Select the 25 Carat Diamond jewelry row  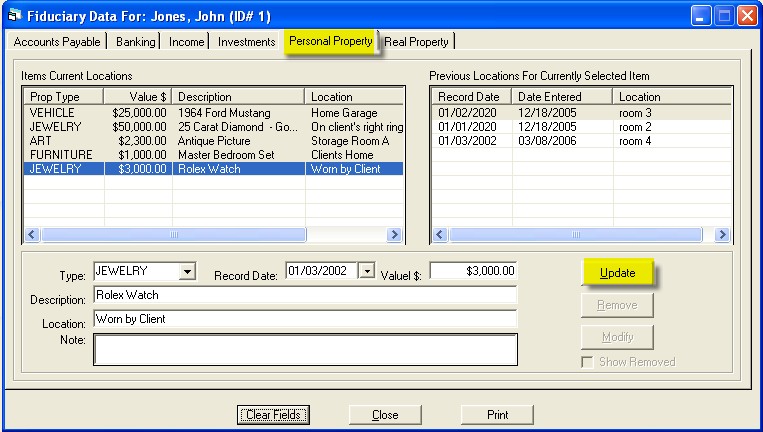click(x=214, y=127)
